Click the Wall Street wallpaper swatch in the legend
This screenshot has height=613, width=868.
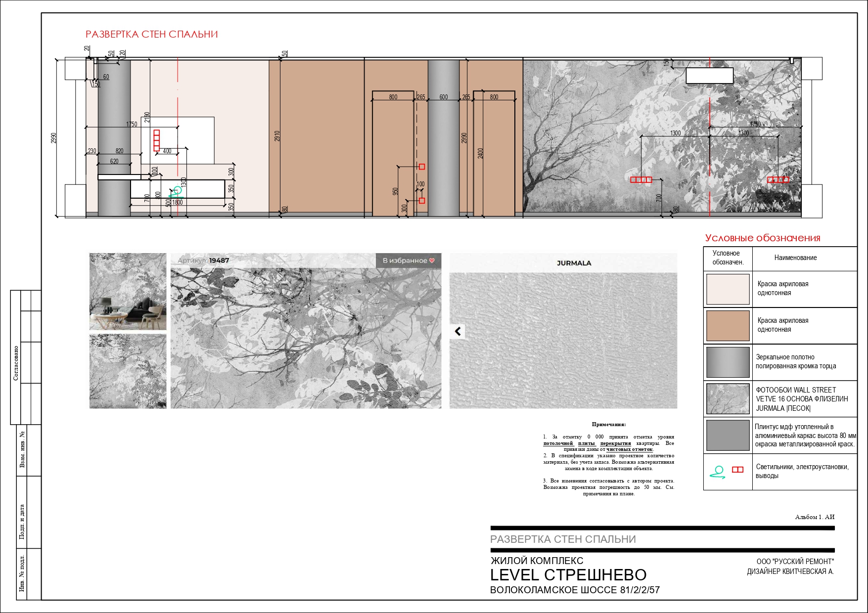click(728, 399)
